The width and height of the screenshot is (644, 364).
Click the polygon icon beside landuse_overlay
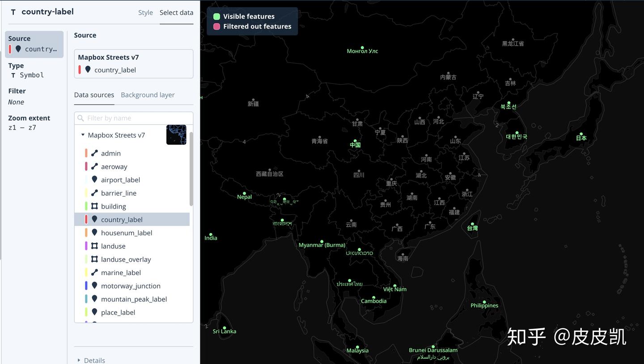point(94,259)
